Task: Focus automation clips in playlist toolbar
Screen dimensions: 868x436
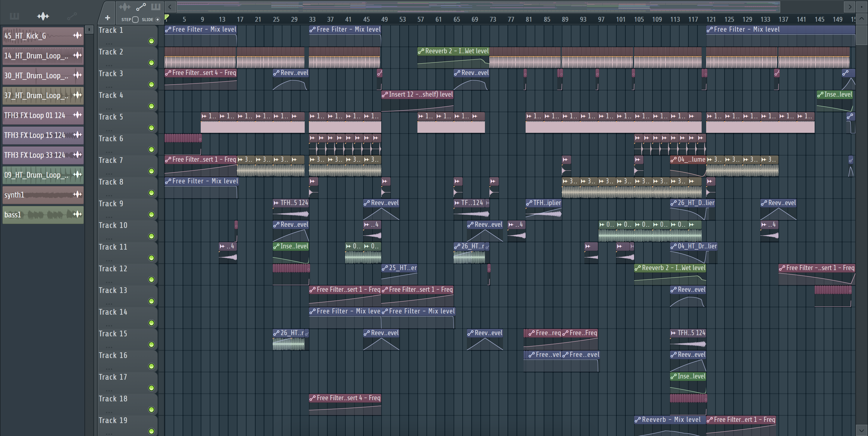Action: [141, 6]
